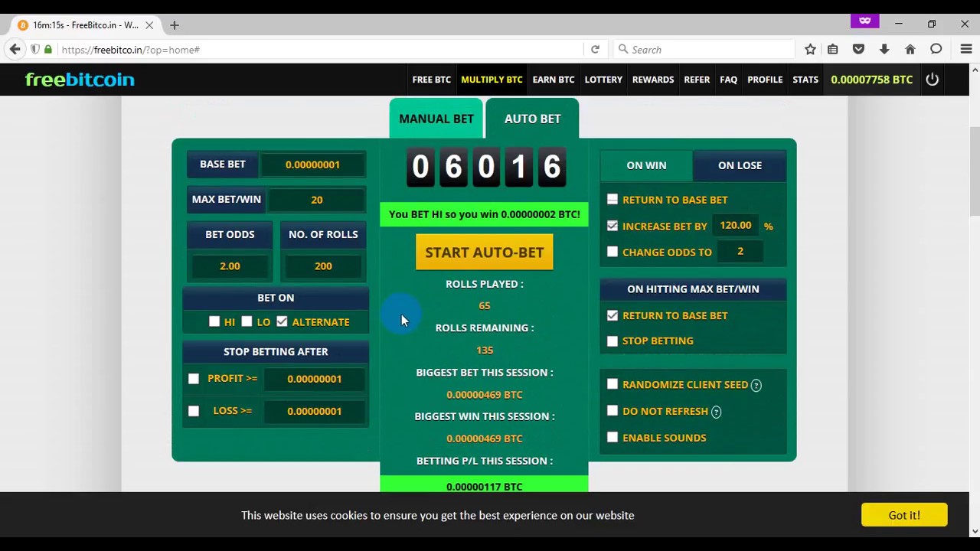Click the secure lock icon in address bar
The height and width of the screenshot is (551, 980).
click(x=48, y=50)
